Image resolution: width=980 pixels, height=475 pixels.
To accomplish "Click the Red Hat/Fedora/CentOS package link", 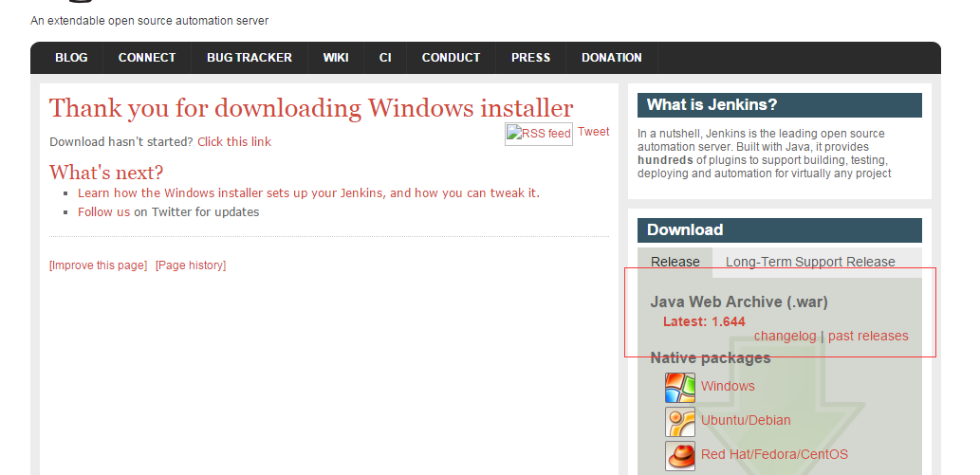I will click(774, 454).
